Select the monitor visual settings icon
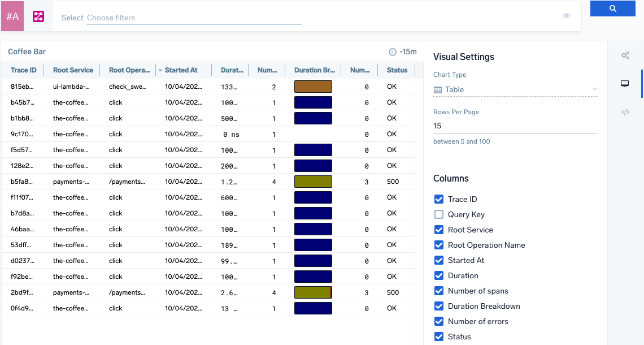The width and height of the screenshot is (644, 345). pyautogui.click(x=625, y=84)
